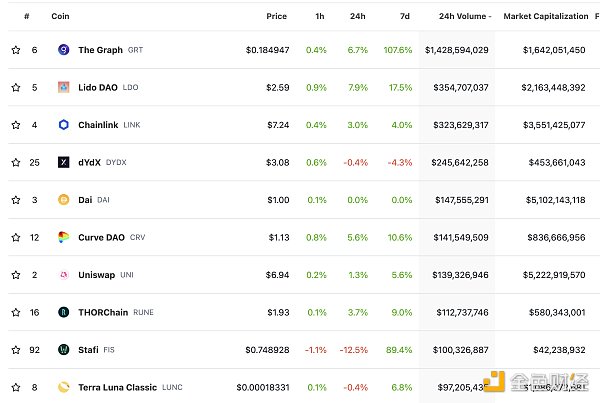The height and width of the screenshot is (403, 600).
Task: Click Curve DAO volume $141,549,509
Action: pyautogui.click(x=461, y=237)
